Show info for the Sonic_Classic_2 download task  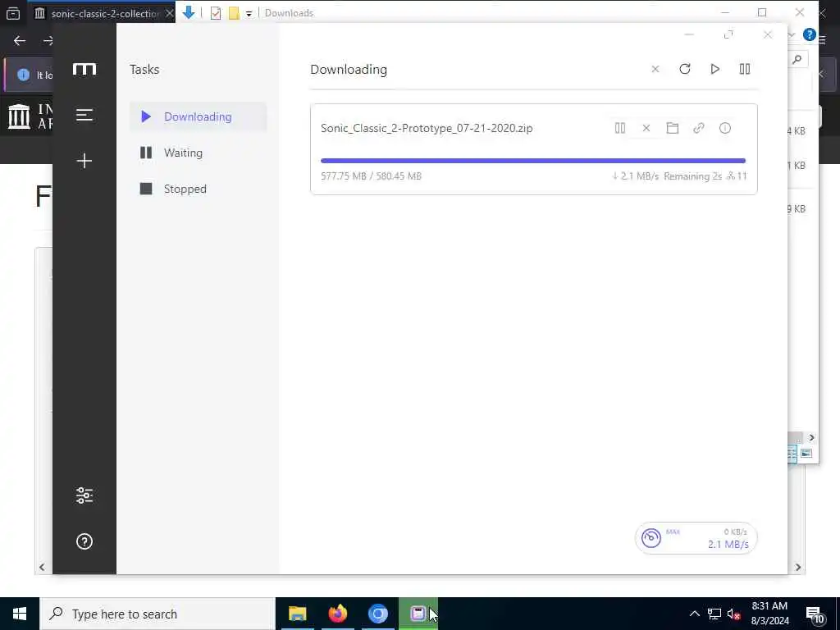[725, 128]
